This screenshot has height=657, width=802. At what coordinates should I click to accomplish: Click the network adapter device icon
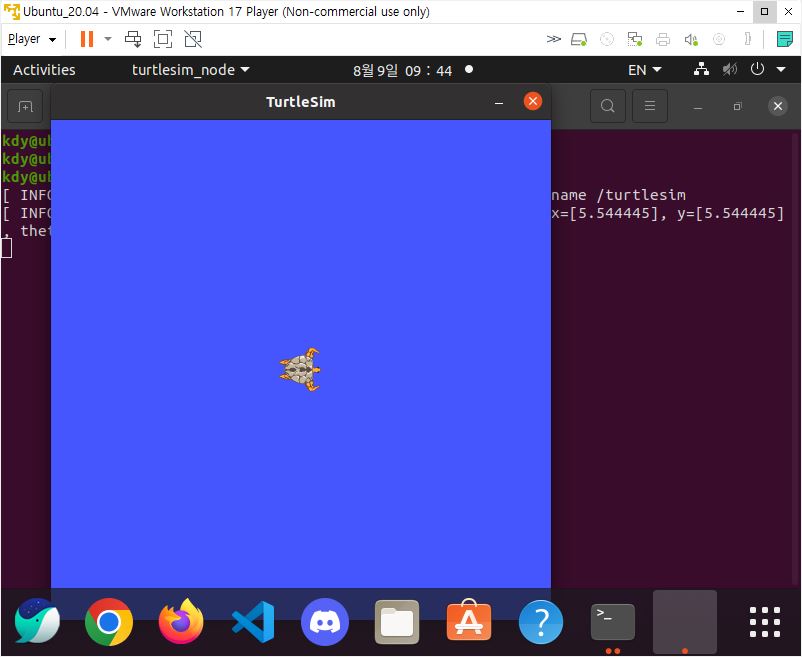(635, 39)
